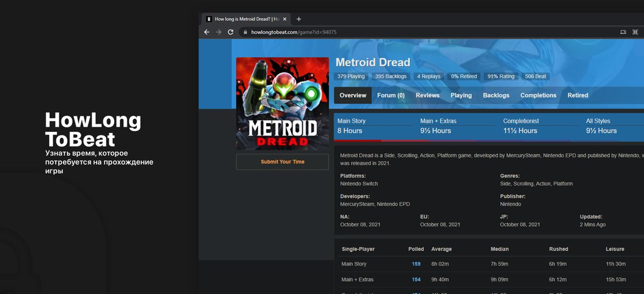
Task: Open the 159 polled link for Main Story
Action: tap(416, 264)
